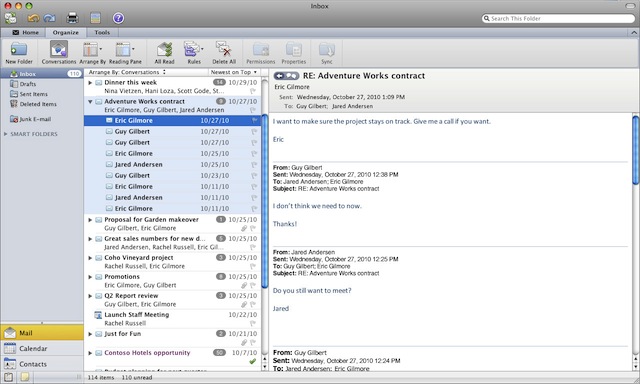Collapse the ribbon with the caret

[x=633, y=33]
